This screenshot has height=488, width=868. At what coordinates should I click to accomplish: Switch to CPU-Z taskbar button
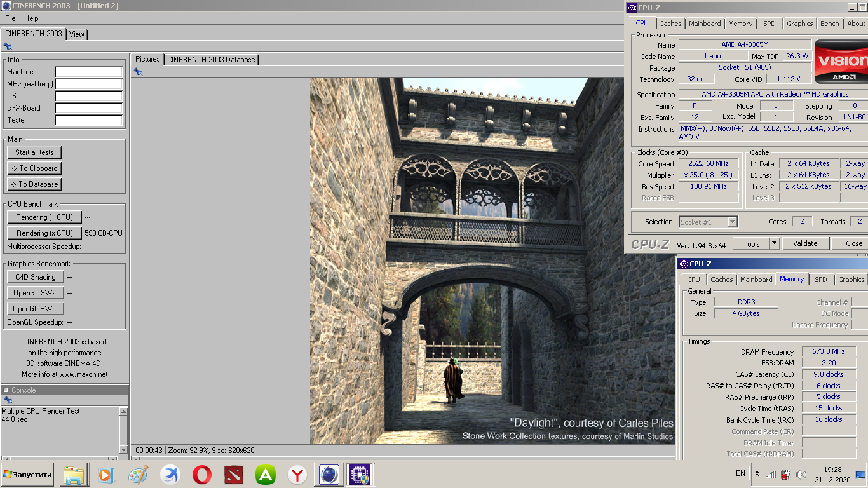pos(360,475)
